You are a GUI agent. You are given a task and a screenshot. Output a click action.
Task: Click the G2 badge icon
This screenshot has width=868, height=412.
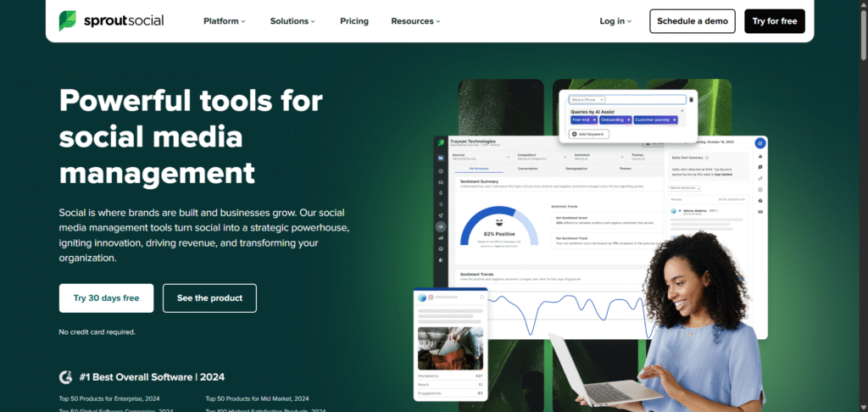tap(65, 376)
